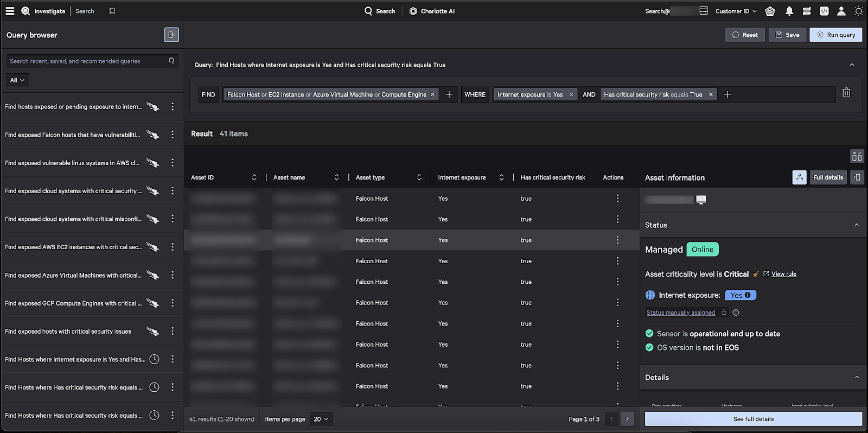Open the All filter dropdown
The image size is (868, 433).
pos(17,80)
